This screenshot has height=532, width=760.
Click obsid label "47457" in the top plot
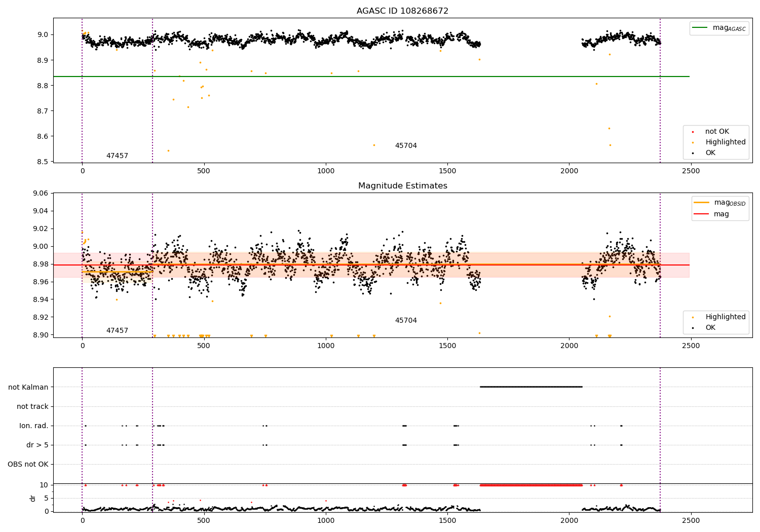[x=117, y=156]
